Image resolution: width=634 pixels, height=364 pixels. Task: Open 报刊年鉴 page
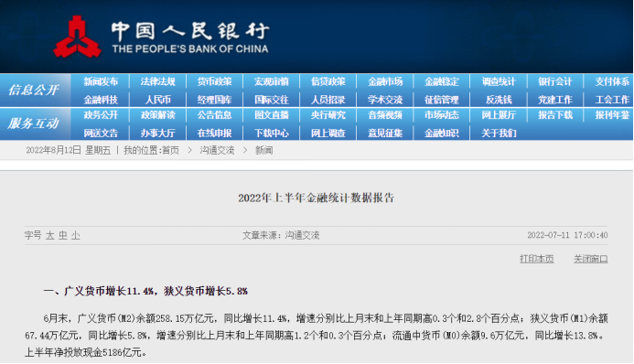pos(612,115)
